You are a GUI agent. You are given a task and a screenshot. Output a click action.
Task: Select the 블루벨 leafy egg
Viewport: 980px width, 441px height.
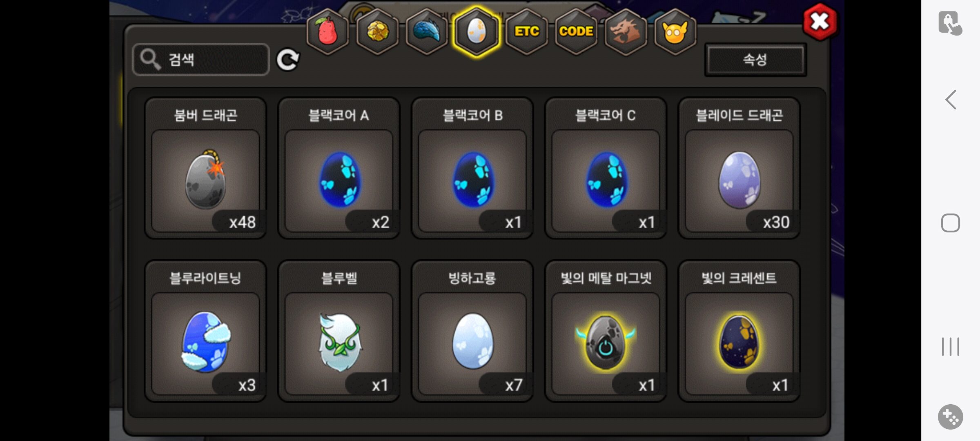pyautogui.click(x=339, y=331)
